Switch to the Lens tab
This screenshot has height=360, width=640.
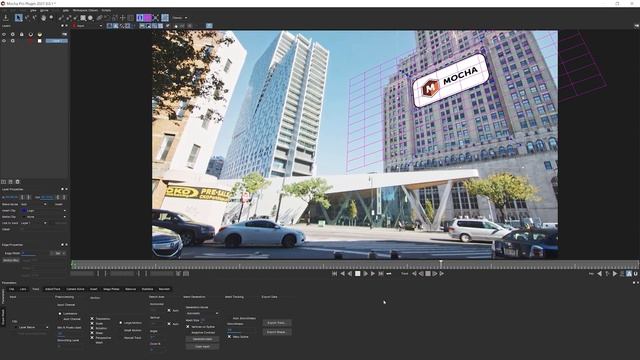tap(23, 289)
